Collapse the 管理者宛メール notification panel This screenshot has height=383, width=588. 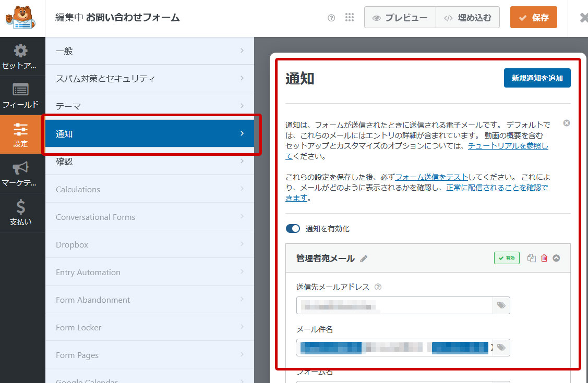coord(556,258)
